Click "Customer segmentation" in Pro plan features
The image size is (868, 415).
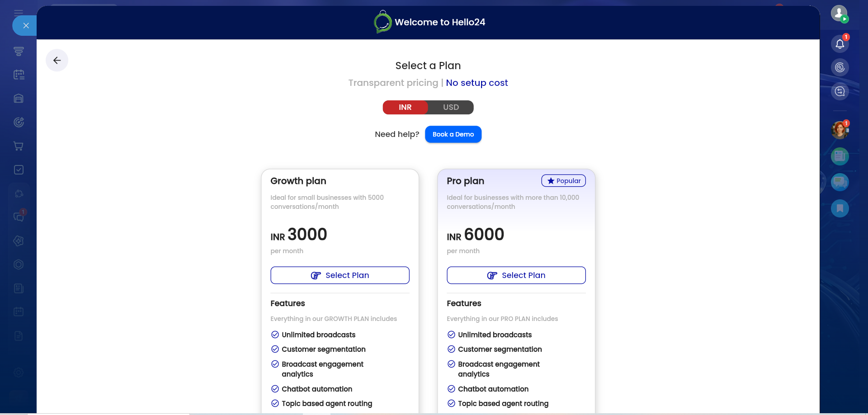click(500, 349)
